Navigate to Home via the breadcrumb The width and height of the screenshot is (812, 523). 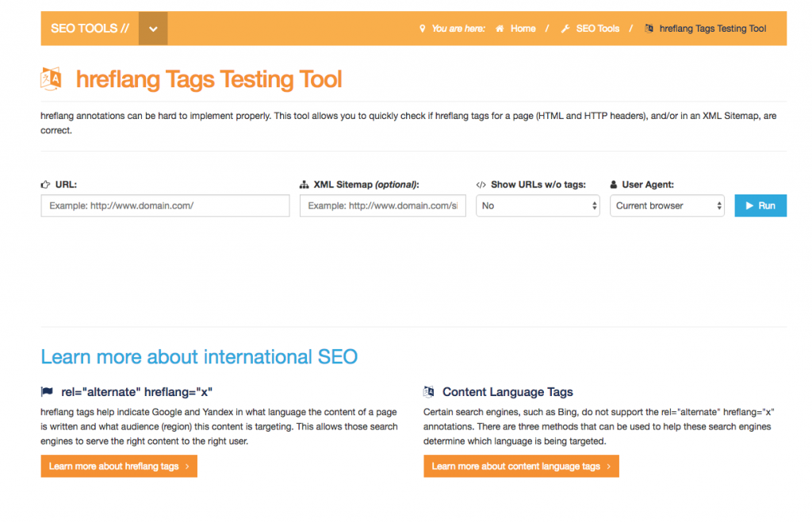coord(523,28)
